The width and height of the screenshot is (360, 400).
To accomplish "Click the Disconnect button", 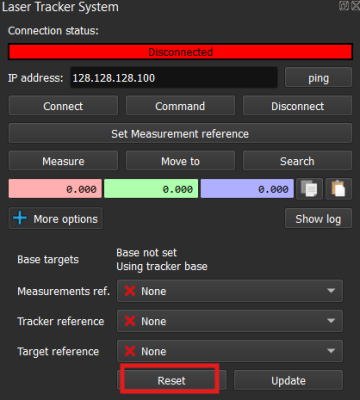I will pyautogui.click(x=297, y=106).
